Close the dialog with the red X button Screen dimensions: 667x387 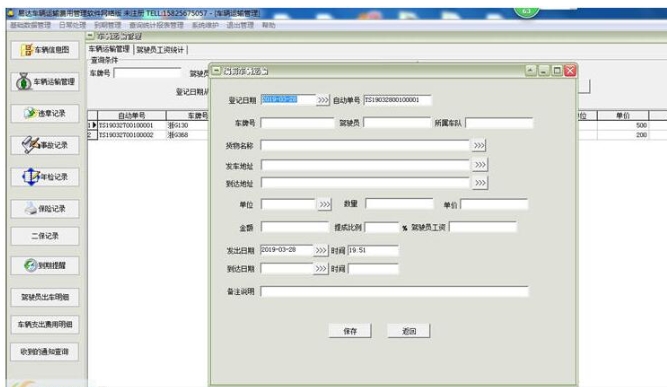[x=570, y=71]
